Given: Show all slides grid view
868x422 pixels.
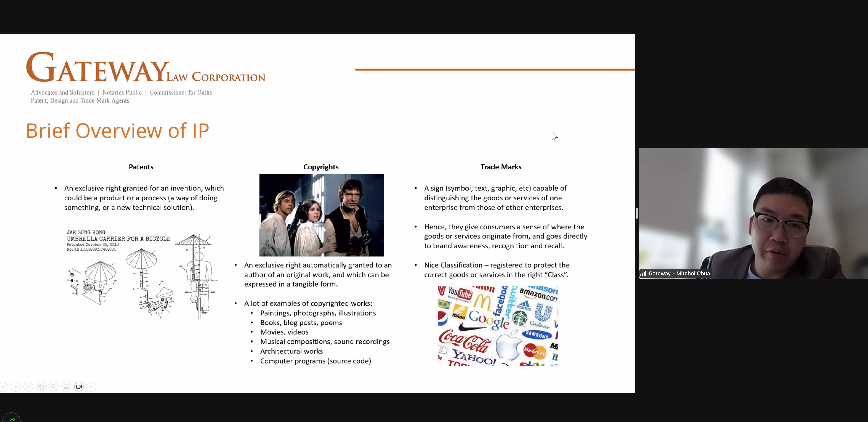Looking at the screenshot, I should coord(41,387).
